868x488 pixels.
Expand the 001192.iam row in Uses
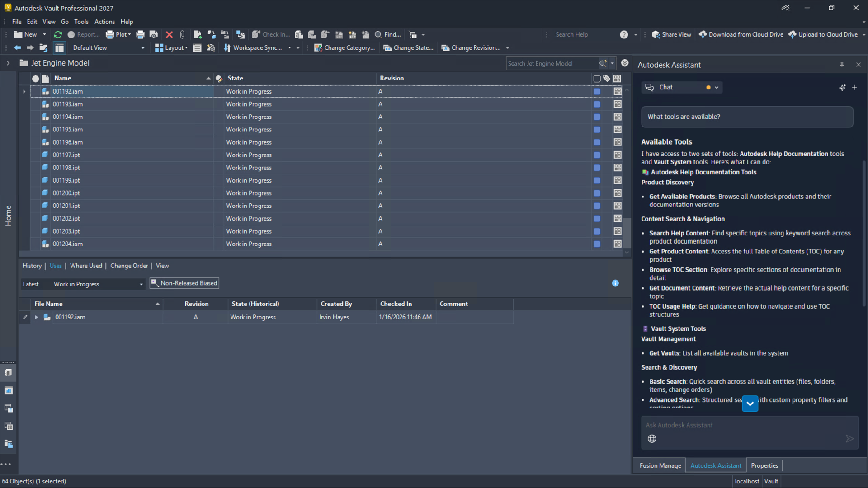coord(36,317)
